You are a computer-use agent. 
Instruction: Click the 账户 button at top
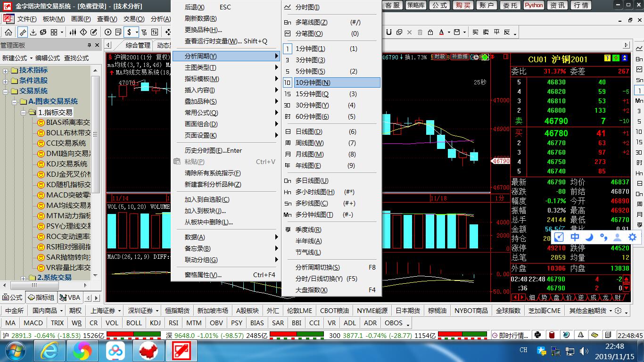[x=487, y=5]
